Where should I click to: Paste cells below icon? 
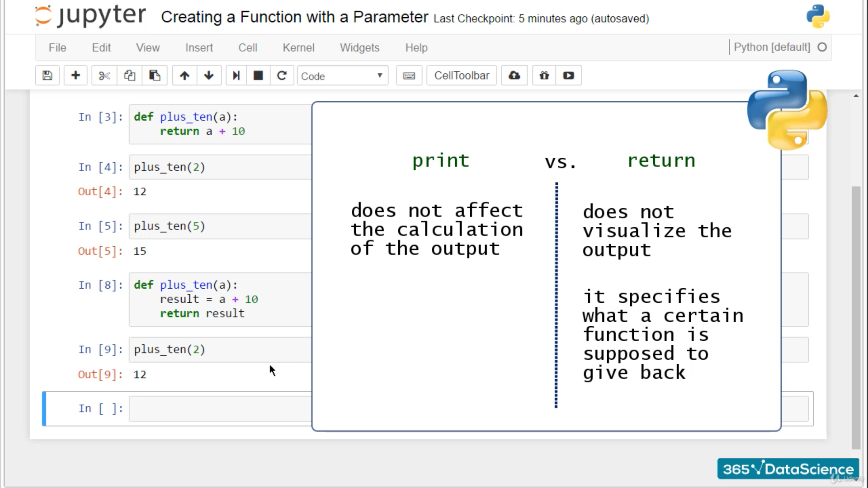(155, 75)
